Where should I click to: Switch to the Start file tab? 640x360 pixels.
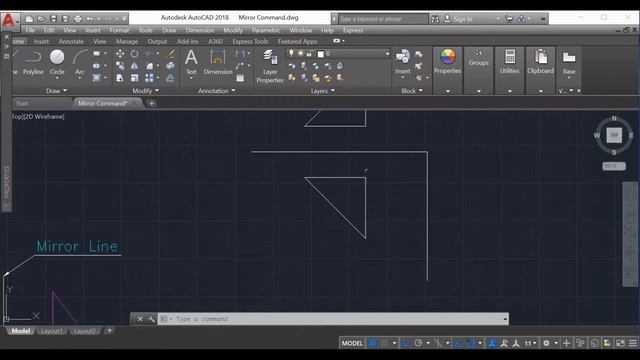point(22,103)
